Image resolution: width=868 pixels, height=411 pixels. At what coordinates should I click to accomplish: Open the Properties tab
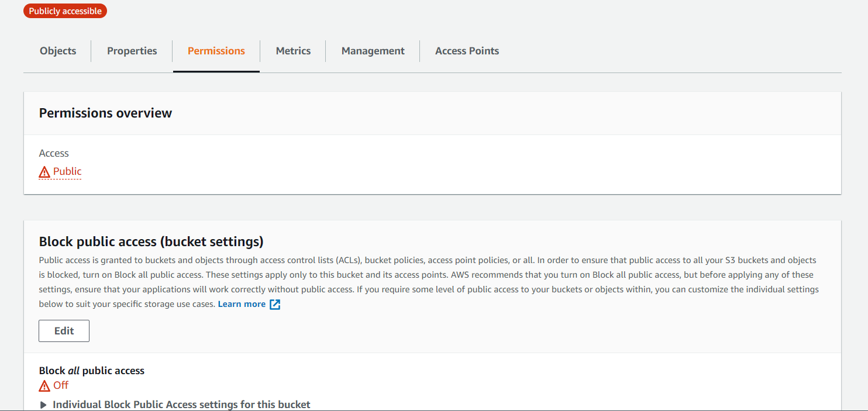tap(132, 51)
